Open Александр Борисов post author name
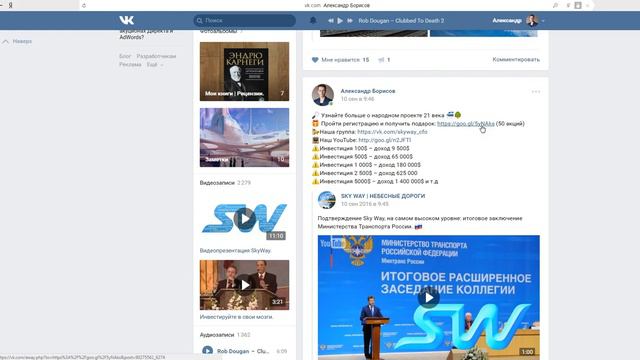 (x=368, y=91)
